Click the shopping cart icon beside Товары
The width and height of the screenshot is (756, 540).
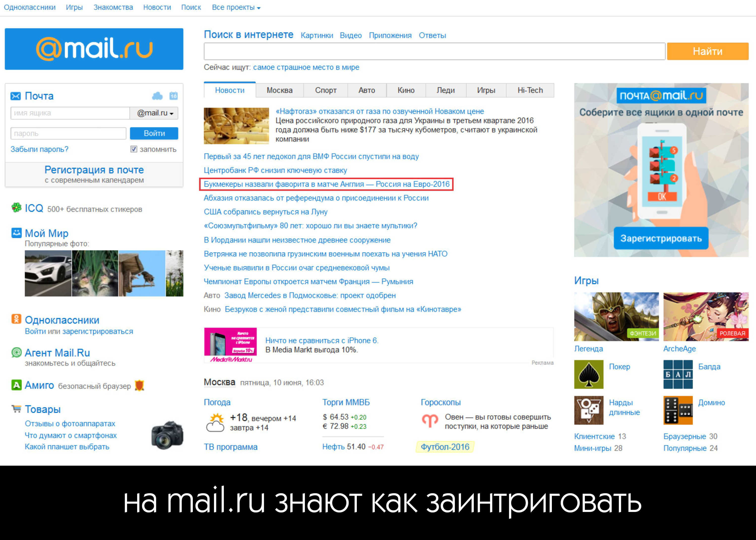16,409
